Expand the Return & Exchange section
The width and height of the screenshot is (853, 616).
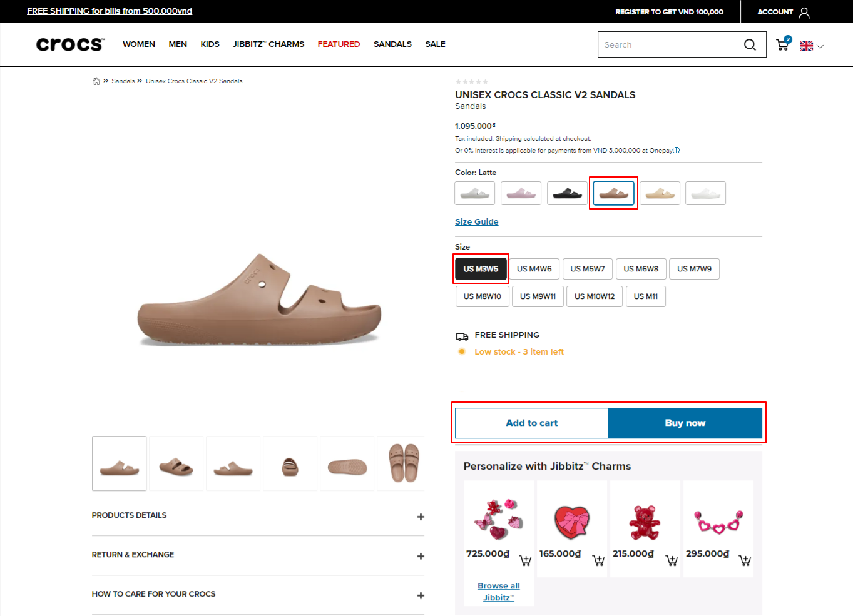click(x=258, y=555)
